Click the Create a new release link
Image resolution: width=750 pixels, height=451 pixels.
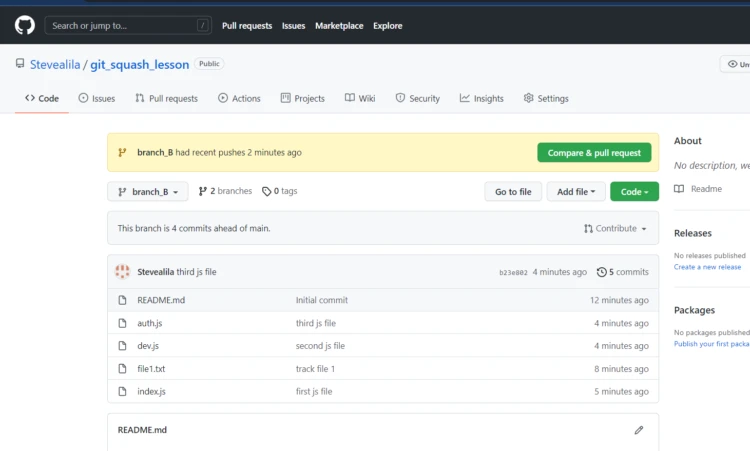(x=707, y=267)
